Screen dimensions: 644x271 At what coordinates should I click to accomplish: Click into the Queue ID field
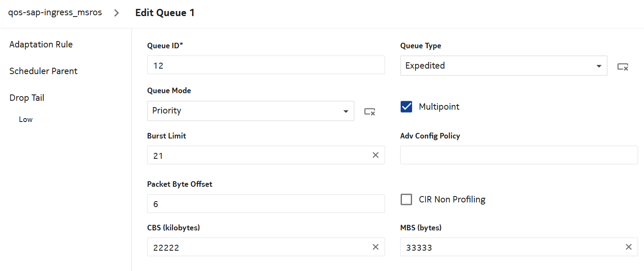click(x=266, y=65)
